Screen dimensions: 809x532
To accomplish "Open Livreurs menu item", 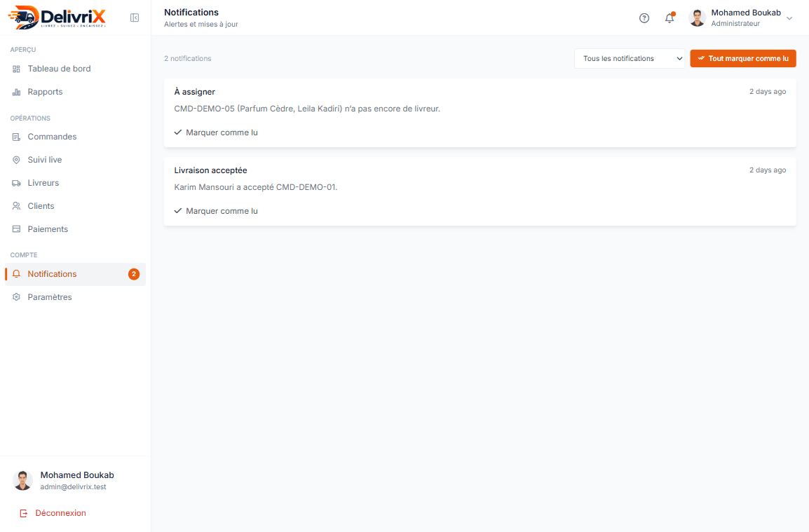I will pyautogui.click(x=75, y=183).
